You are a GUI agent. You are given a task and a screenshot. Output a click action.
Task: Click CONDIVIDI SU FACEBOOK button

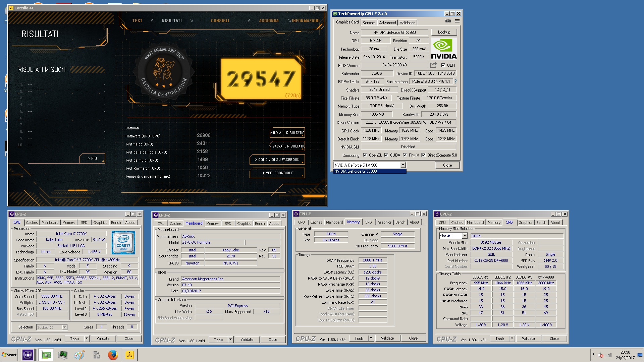(277, 160)
